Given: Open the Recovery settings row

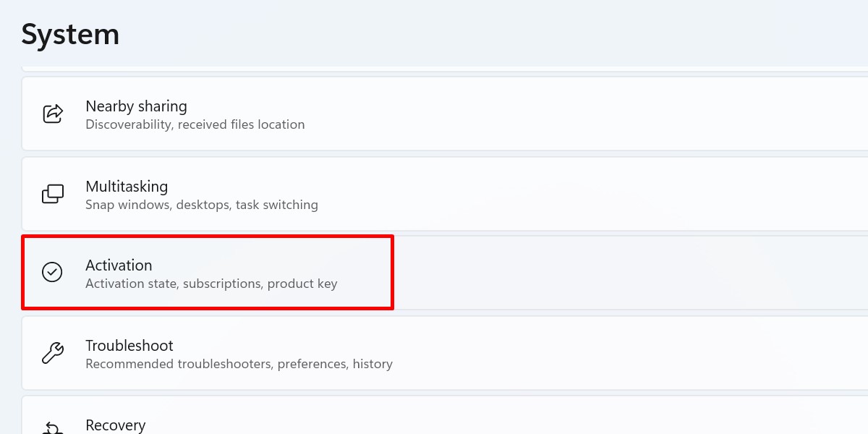Looking at the screenshot, I should (289, 423).
